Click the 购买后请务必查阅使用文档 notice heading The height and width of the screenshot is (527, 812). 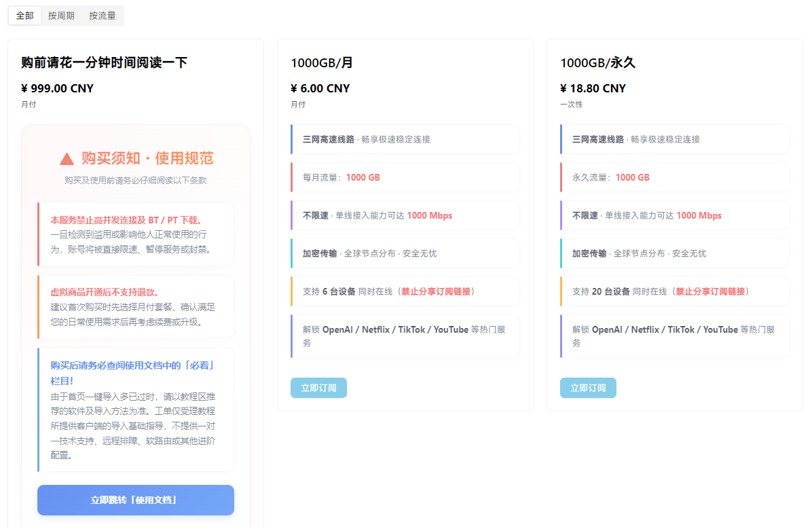tap(132, 373)
